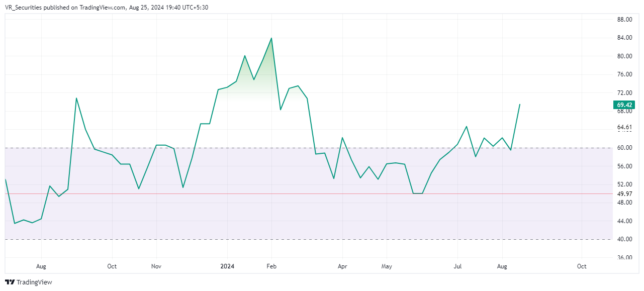Click the 88.00 price axis label
This screenshot has width=644, height=291.
point(624,20)
